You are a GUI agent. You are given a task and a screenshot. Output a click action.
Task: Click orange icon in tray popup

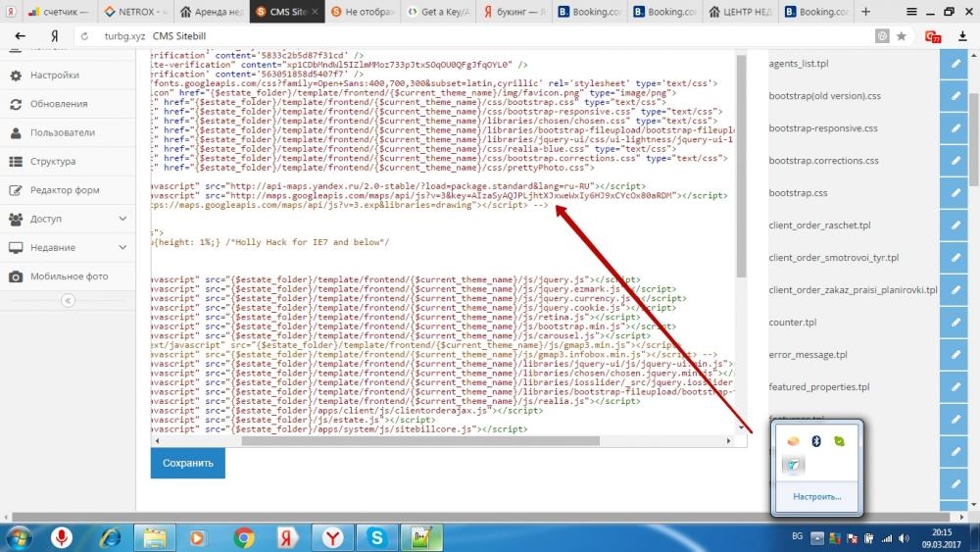[793, 441]
